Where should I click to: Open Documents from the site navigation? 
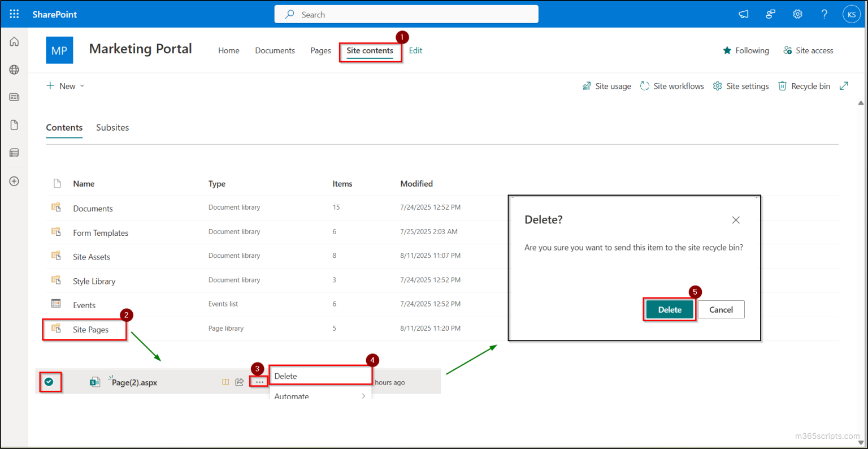click(275, 50)
